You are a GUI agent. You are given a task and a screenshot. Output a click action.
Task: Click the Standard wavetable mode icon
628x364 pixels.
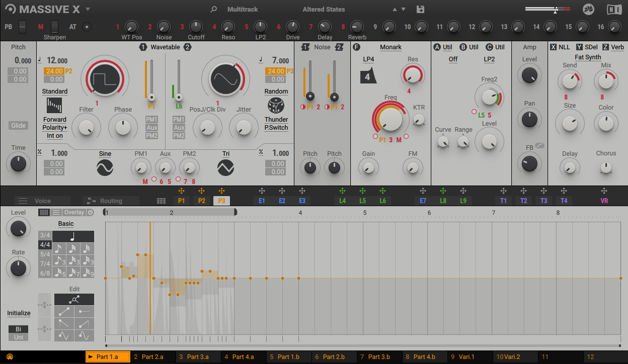[x=54, y=106]
